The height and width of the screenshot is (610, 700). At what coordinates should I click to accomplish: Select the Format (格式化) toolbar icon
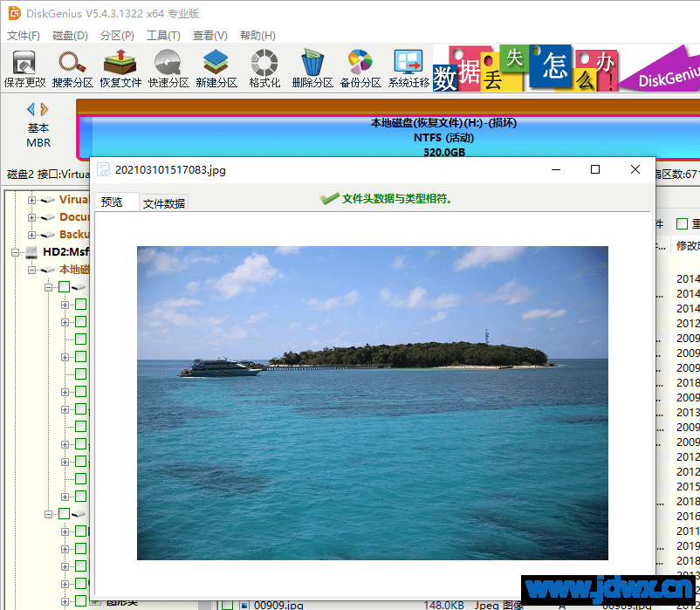coord(264,69)
